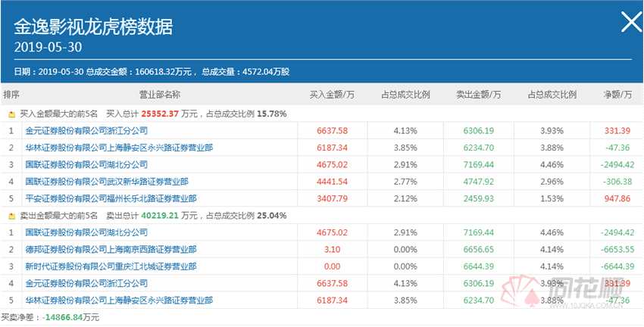Click sell amount 2459.93 cell
The height and width of the screenshot is (327, 644).
(479, 199)
